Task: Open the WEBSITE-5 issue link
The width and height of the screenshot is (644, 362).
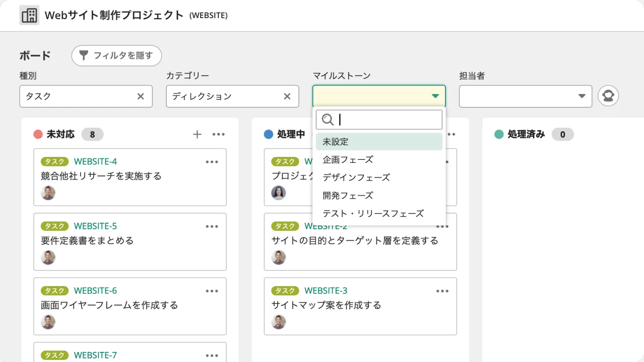Action: click(96, 226)
